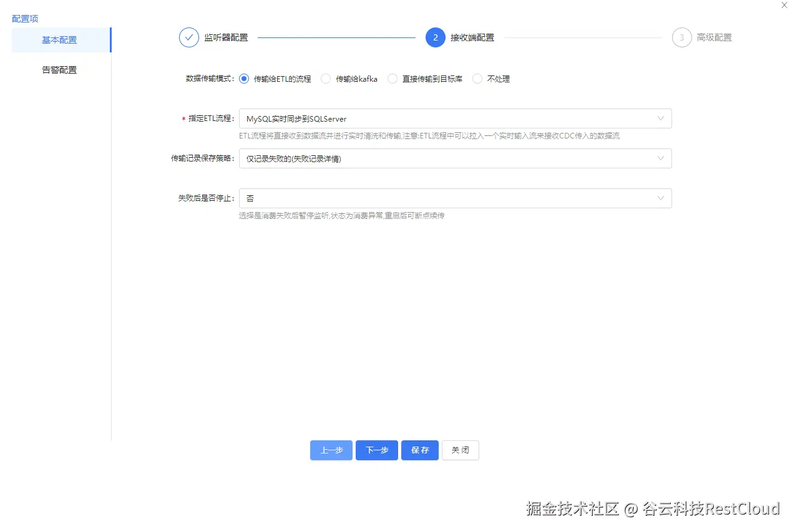Viewport: 795px width, 532px height.
Task: Click the 保存 button
Action: [x=420, y=450]
